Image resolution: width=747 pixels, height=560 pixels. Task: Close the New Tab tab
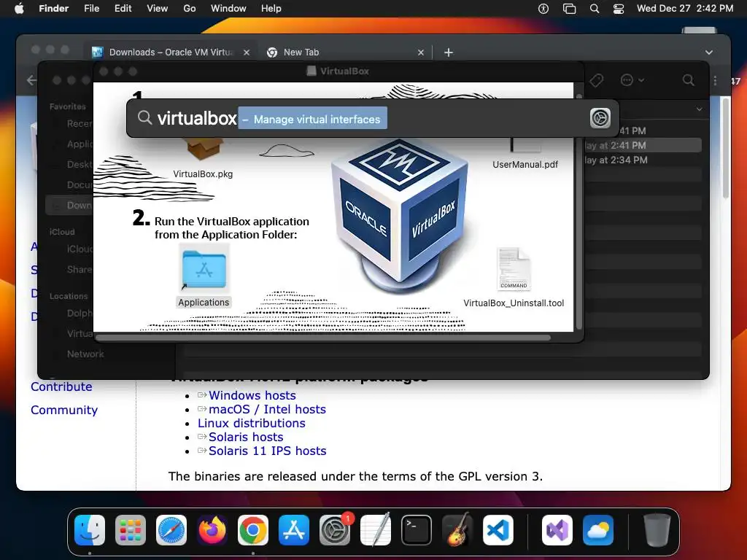tap(421, 52)
